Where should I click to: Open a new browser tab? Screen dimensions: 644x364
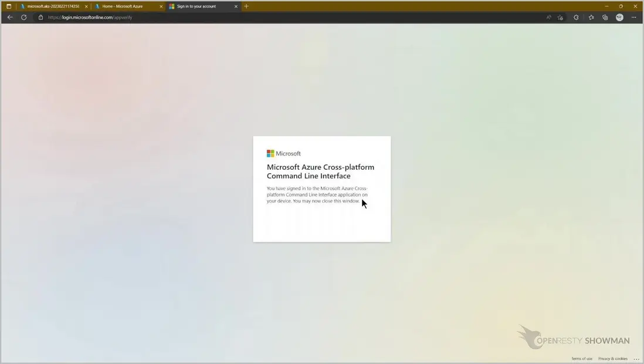coord(246,6)
